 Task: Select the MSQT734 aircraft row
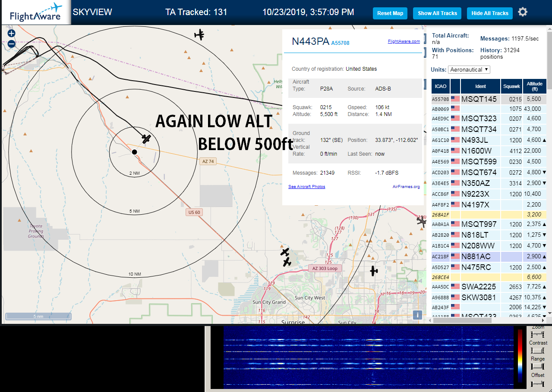point(489,129)
